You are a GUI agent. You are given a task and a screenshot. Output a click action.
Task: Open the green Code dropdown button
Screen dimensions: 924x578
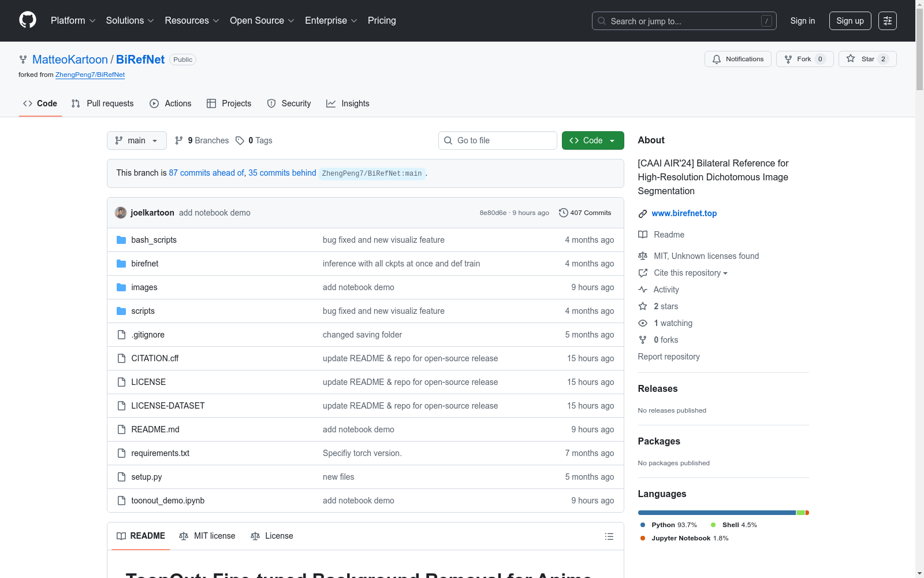[x=593, y=140]
